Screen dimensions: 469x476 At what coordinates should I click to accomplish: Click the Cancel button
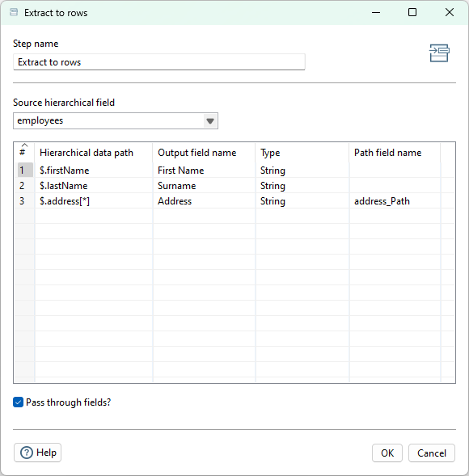pos(432,453)
